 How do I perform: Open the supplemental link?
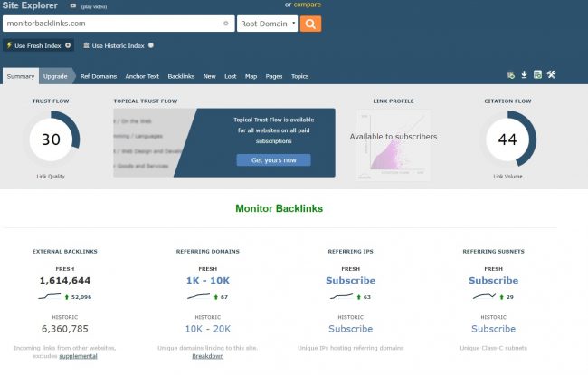(x=78, y=356)
